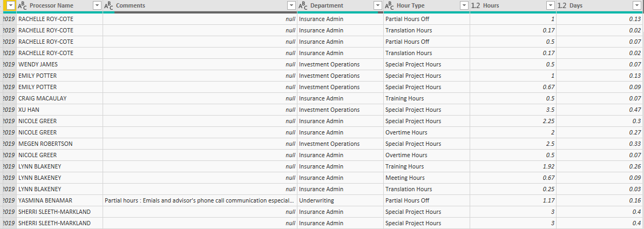Select the Hours value 2.25

513,122
